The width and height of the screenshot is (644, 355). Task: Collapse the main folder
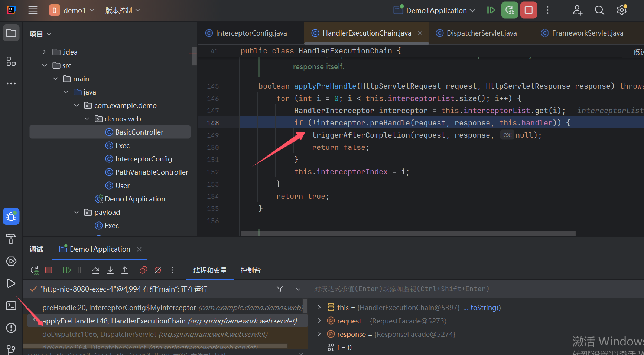pyautogui.click(x=55, y=79)
